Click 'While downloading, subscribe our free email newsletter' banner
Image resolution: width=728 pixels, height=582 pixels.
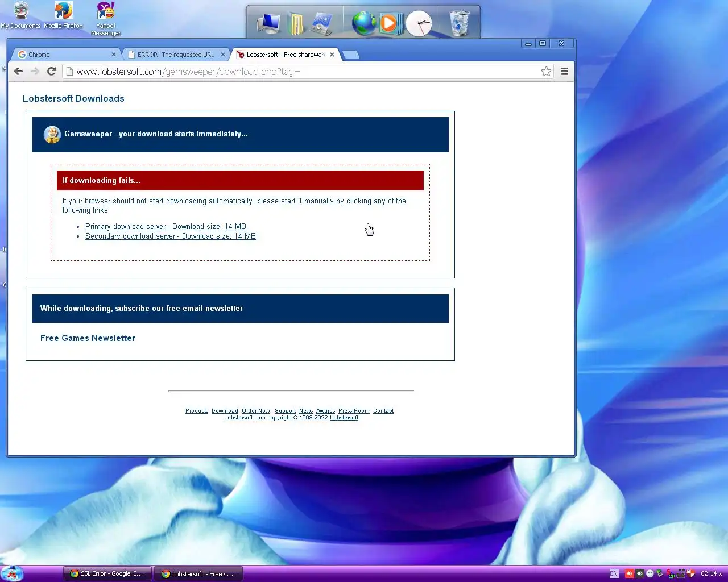tap(240, 309)
